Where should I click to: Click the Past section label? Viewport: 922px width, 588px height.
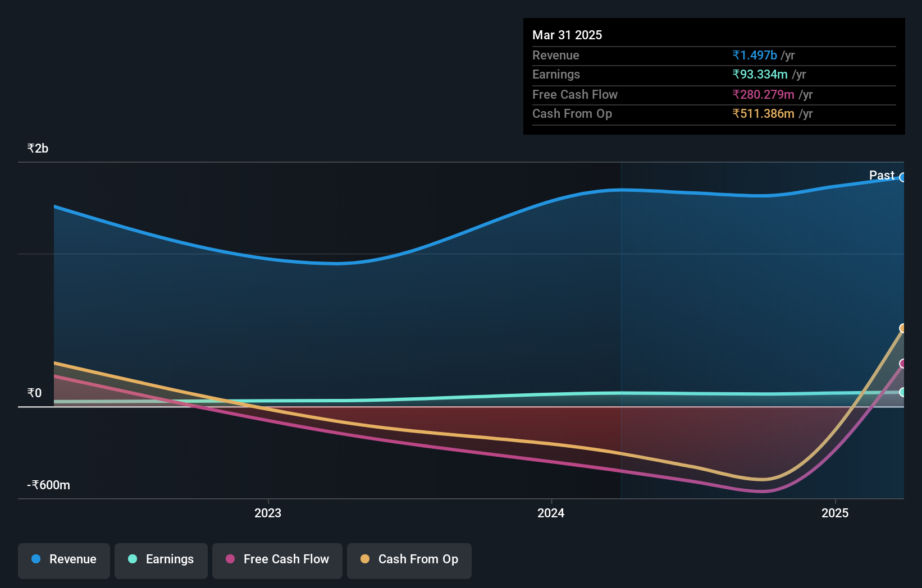[x=881, y=175]
